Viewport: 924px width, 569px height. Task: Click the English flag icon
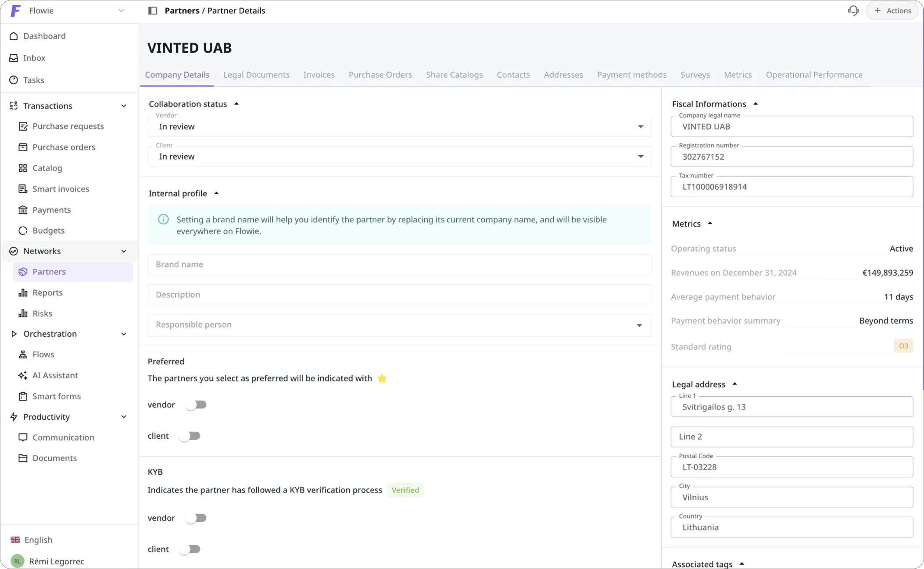(15, 540)
